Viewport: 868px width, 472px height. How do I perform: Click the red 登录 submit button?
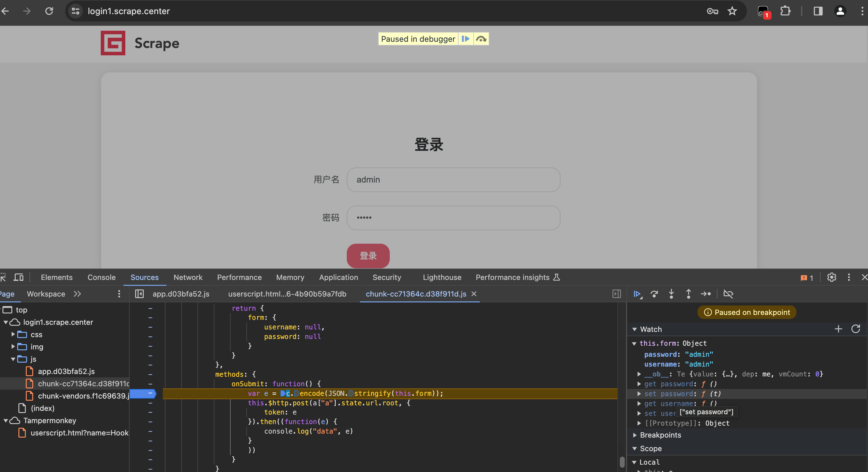click(x=368, y=256)
